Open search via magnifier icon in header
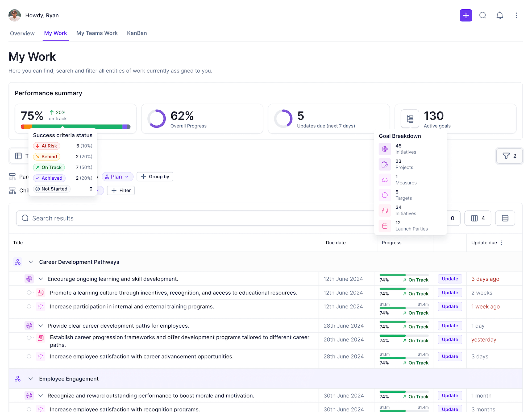 pyautogui.click(x=483, y=15)
